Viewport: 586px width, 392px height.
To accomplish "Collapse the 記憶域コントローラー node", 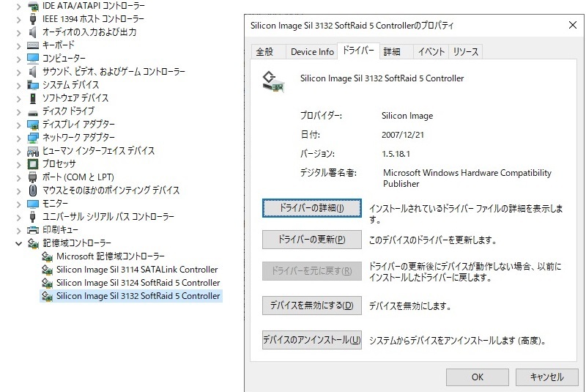I will click(19, 244).
